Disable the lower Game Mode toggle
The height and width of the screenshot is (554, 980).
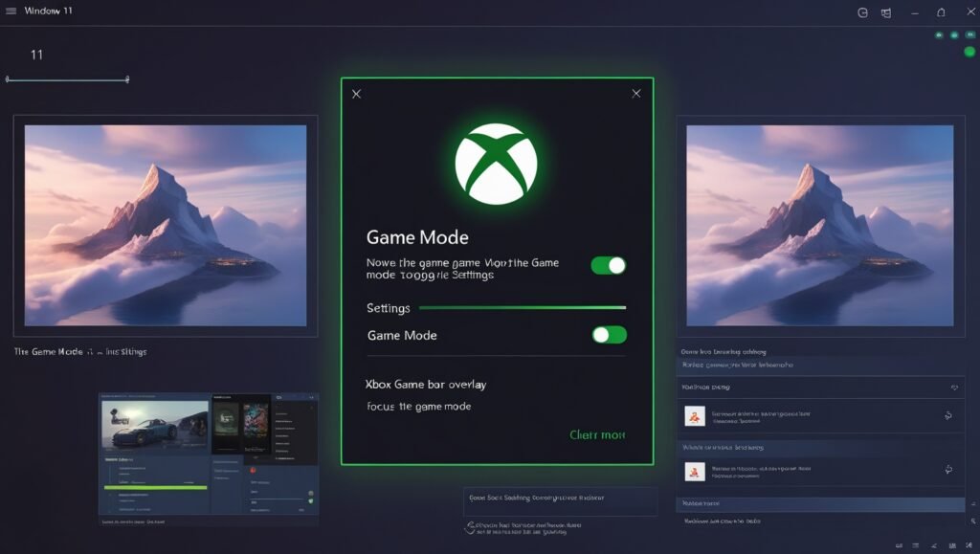(x=610, y=335)
